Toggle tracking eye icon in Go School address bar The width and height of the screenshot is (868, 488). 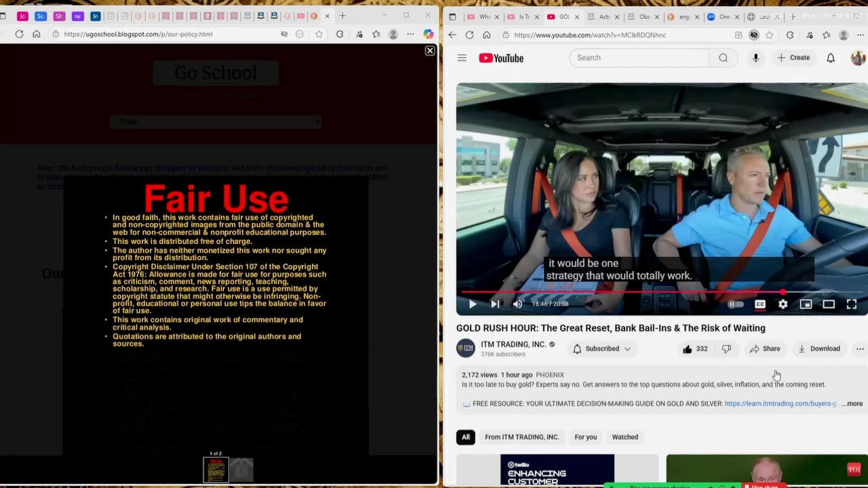[284, 34]
